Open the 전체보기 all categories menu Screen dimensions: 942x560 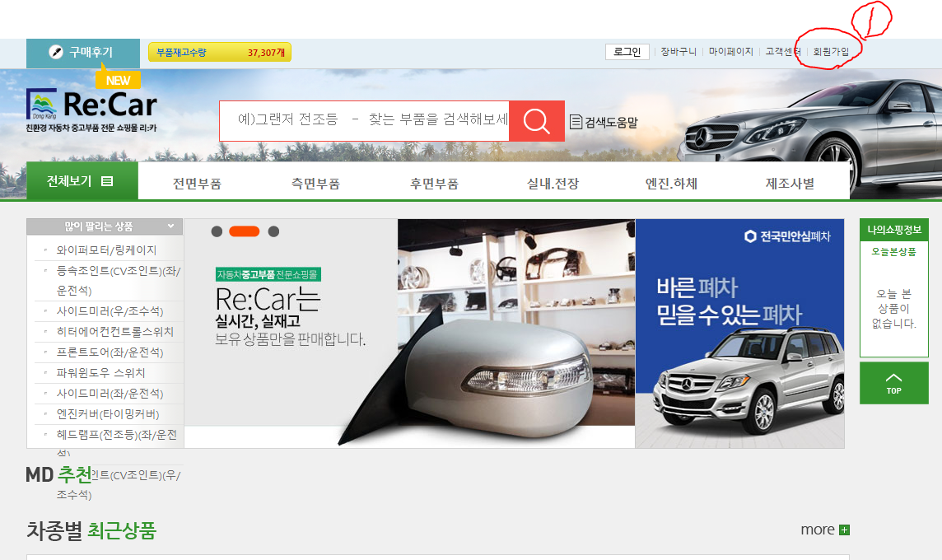click(x=82, y=181)
